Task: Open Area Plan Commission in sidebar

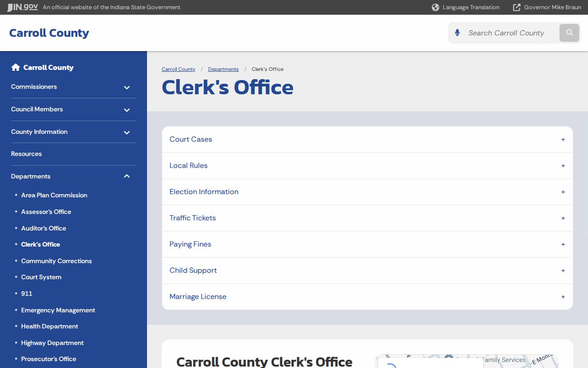Action: pos(54,195)
